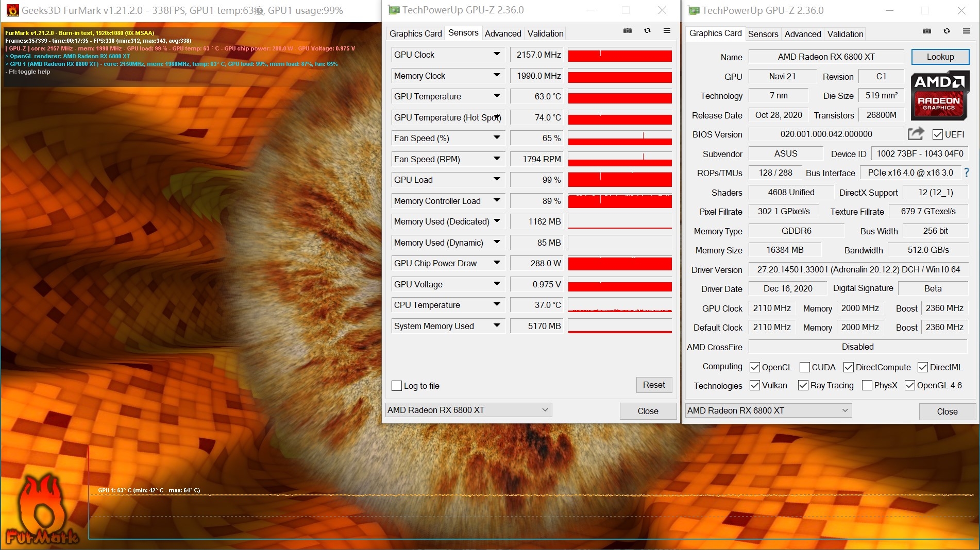Open the hamburger menu in the Graphics Card window
The height and width of the screenshot is (550, 980).
tap(966, 31)
